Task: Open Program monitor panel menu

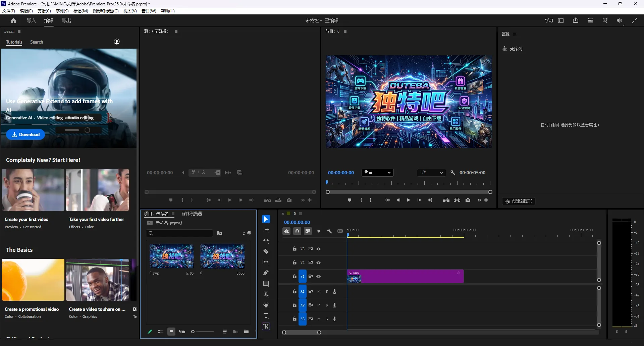Action: coord(345,31)
